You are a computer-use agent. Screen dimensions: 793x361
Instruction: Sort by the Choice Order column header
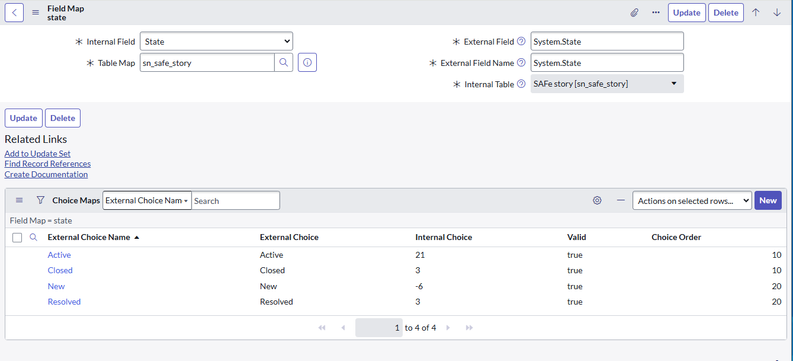676,237
